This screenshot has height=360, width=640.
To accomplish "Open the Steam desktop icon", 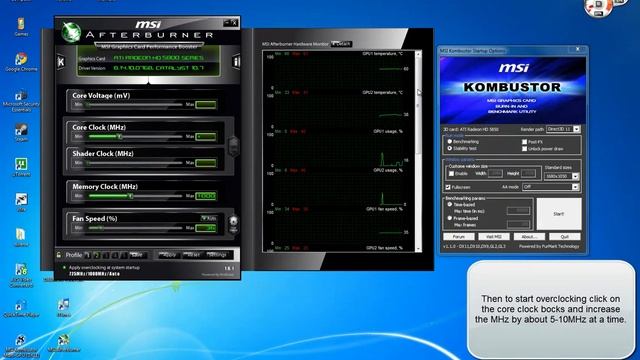I will pyautogui.click(x=21, y=133).
